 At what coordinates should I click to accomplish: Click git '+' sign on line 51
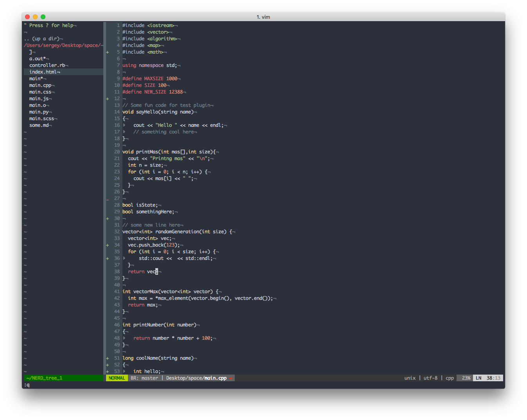click(x=108, y=358)
